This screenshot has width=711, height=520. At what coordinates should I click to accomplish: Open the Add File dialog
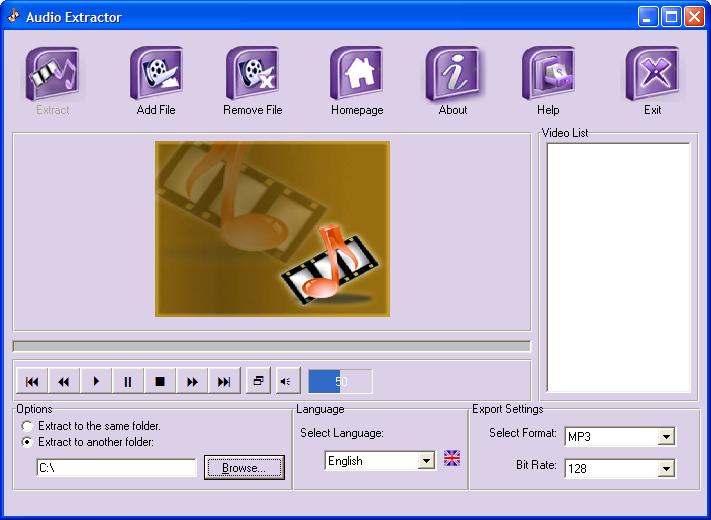[x=156, y=73]
